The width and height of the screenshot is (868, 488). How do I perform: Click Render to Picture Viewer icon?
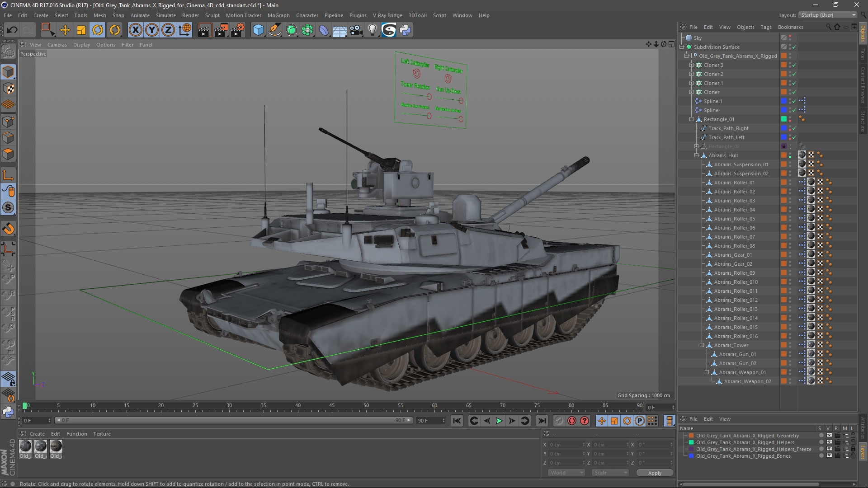(221, 30)
